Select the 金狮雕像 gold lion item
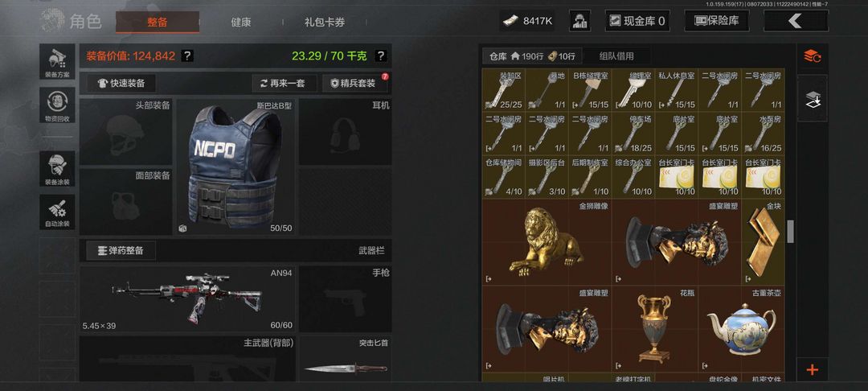Image resolution: width=868 pixels, height=391 pixels. [547, 243]
